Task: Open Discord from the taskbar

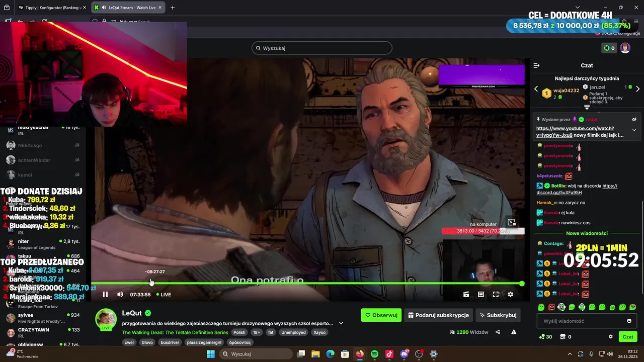Action: [404, 354]
